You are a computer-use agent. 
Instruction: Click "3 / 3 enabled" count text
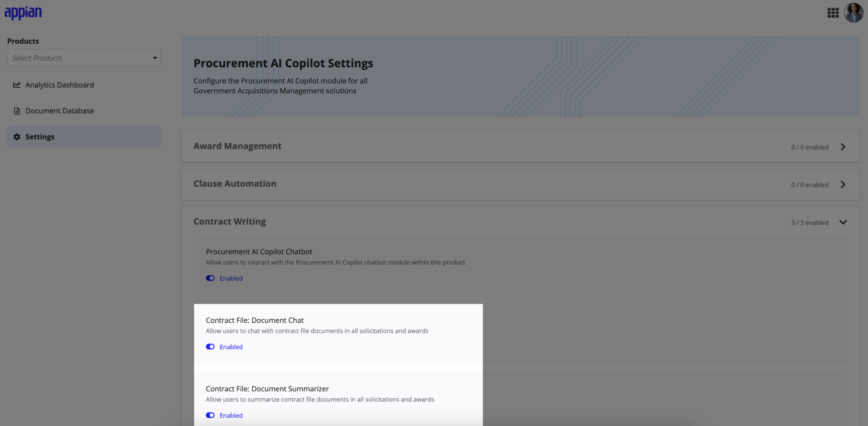(x=809, y=223)
